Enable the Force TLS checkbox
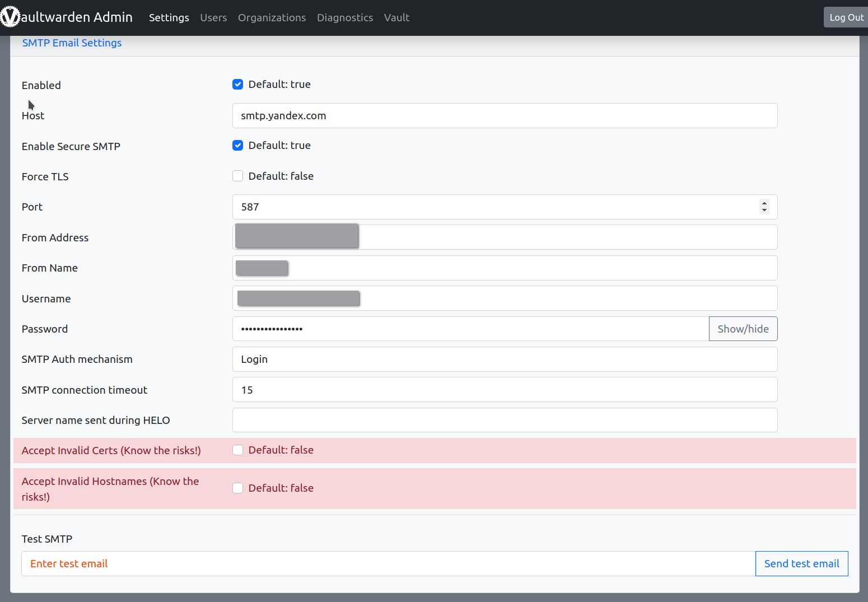Screen dimensions: 868x602 238,176
